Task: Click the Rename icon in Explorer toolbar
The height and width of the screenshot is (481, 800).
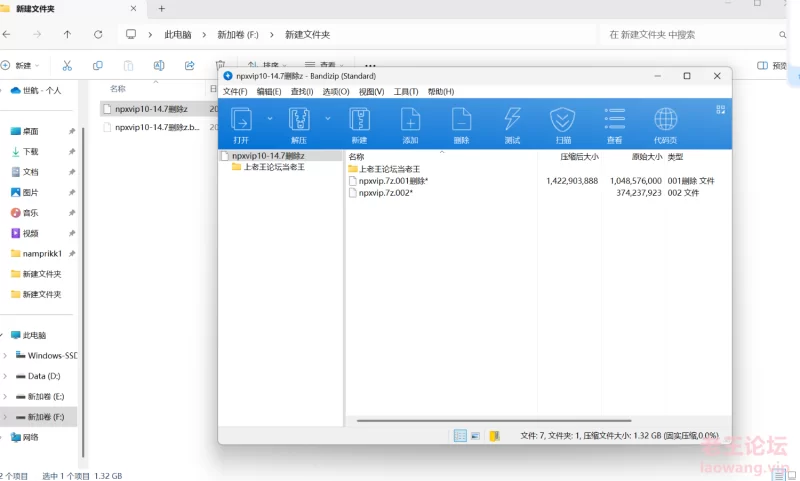Action: pyautogui.click(x=159, y=65)
